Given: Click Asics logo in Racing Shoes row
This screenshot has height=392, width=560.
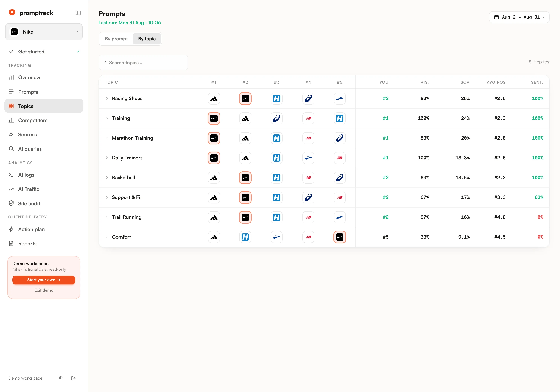Looking at the screenshot, I should tap(308, 99).
